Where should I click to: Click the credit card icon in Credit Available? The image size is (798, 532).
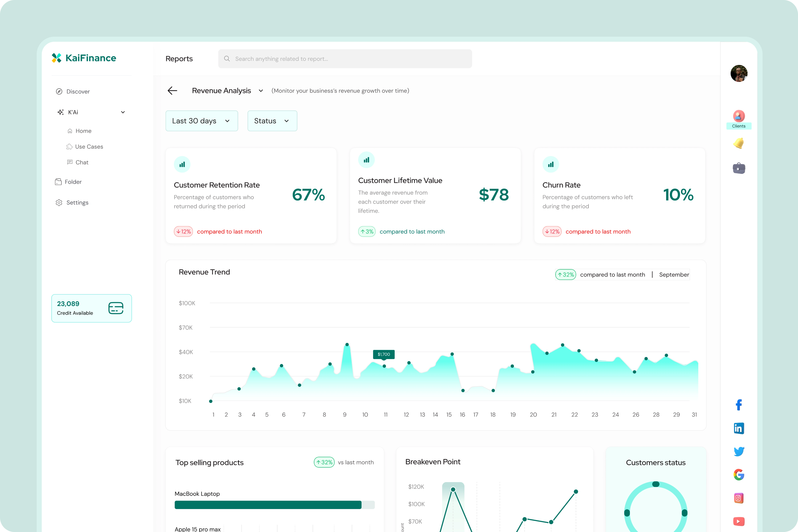[x=116, y=308]
